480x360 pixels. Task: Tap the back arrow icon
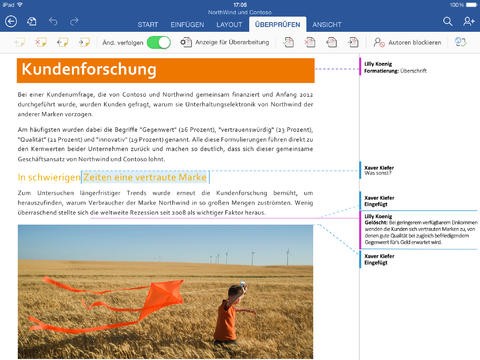(x=11, y=22)
